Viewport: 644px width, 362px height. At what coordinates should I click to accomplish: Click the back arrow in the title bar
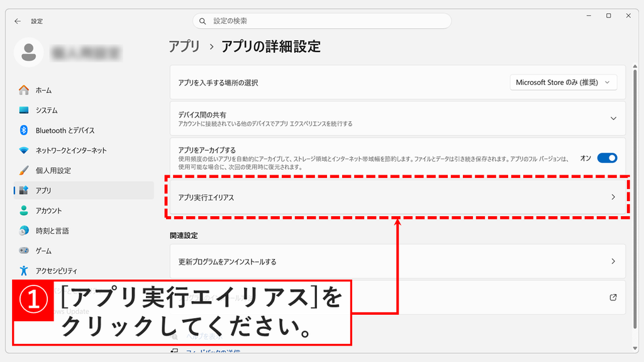[17, 21]
